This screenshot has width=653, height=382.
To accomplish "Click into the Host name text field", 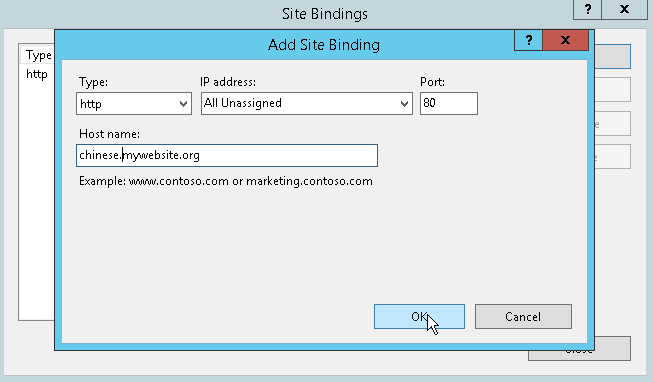I will 227,155.
